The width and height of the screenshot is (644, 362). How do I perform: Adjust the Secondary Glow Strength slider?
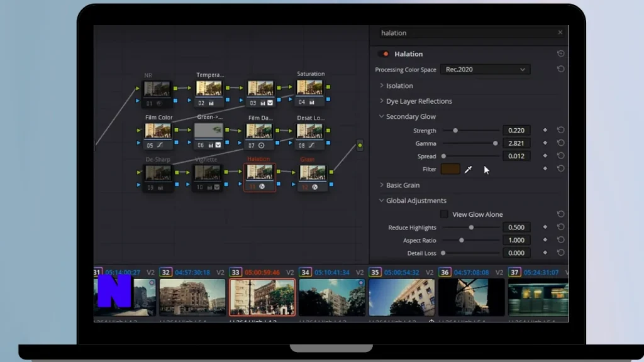[455, 131]
